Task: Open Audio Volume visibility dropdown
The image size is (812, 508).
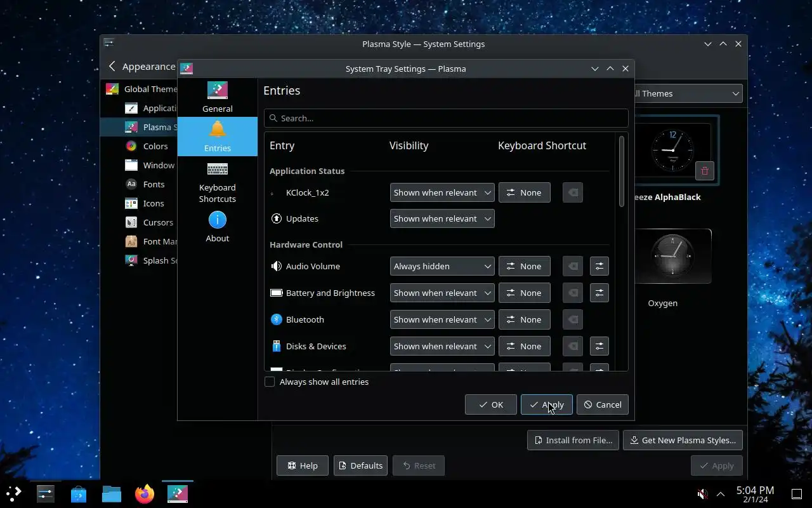Action: 442,266
